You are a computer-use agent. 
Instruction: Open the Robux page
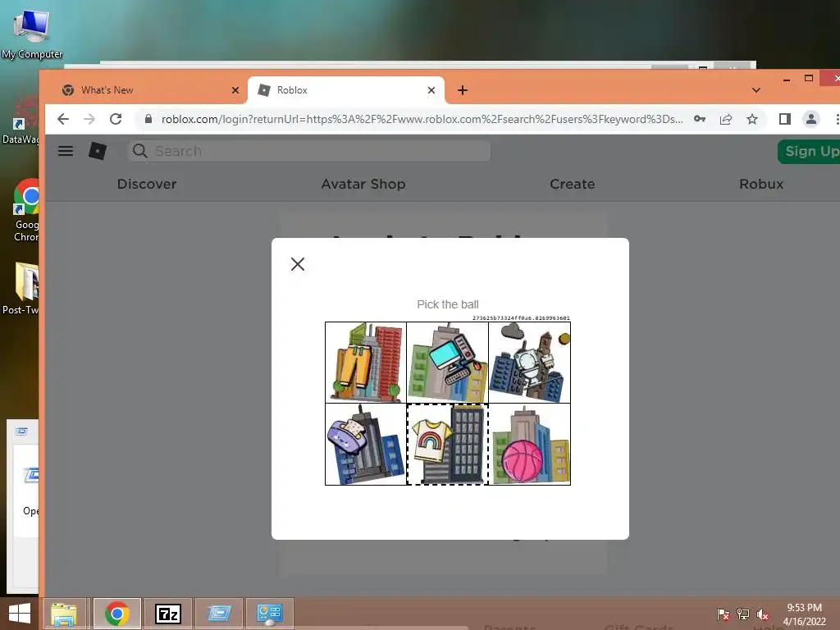coord(761,184)
